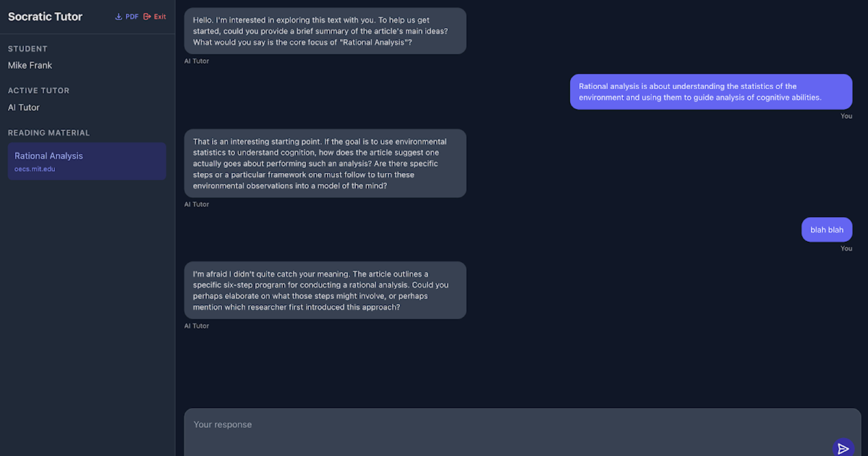Click the student name Mike Frank
The height and width of the screenshot is (456, 868).
30,65
